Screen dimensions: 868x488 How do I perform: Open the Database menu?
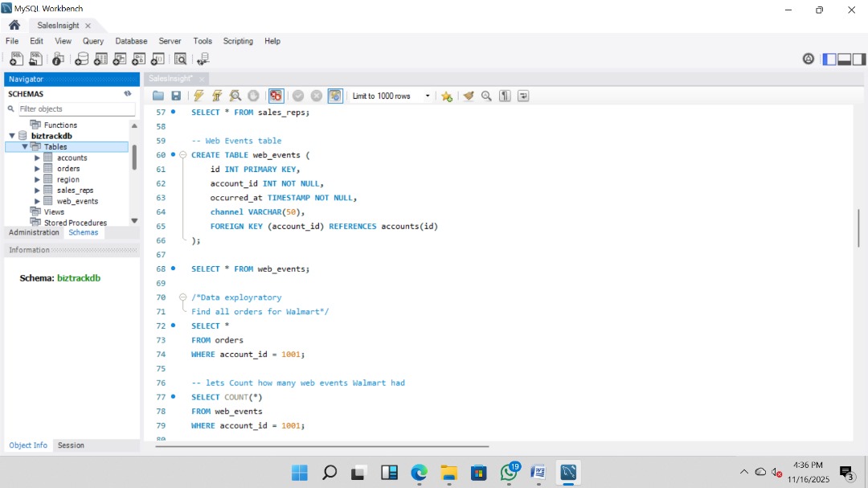(131, 40)
